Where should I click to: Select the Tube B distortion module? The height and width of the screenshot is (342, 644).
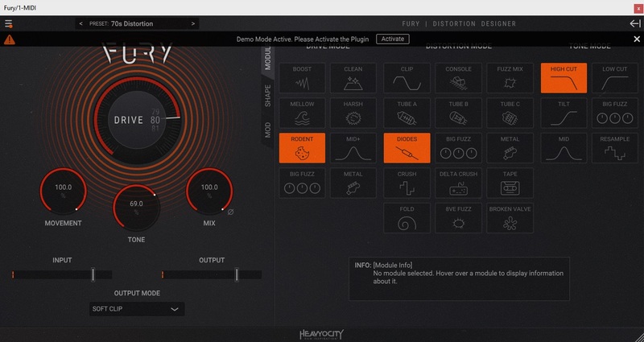[x=458, y=113]
